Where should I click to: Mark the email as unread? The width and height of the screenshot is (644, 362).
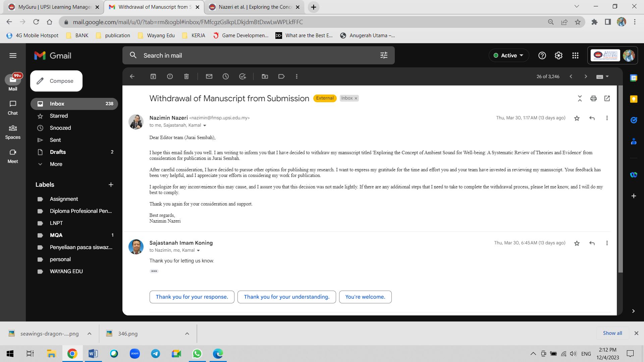(209, 76)
